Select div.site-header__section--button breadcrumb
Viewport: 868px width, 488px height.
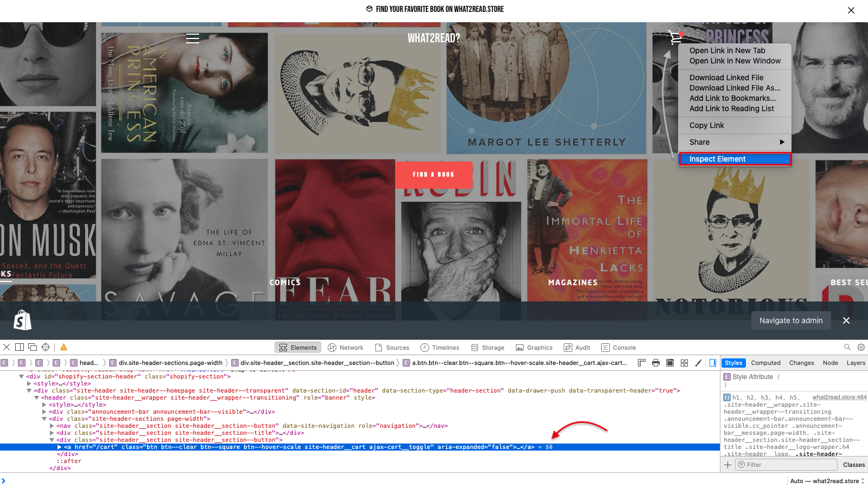[313, 363]
